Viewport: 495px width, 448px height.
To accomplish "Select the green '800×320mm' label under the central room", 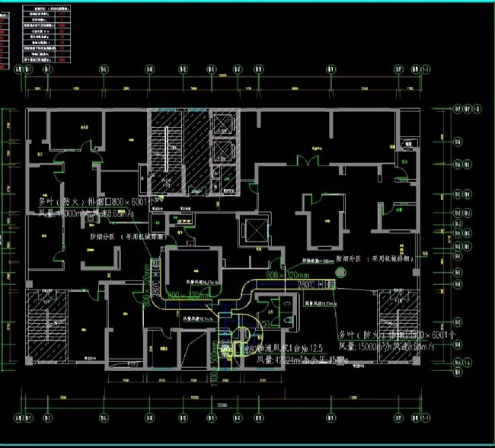I will pyautogui.click(x=187, y=296).
